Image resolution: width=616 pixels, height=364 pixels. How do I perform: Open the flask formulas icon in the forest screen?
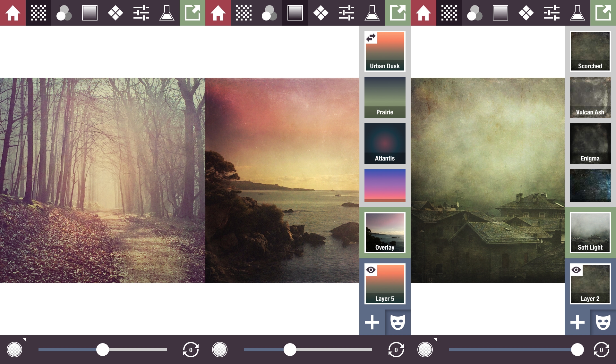(x=167, y=13)
